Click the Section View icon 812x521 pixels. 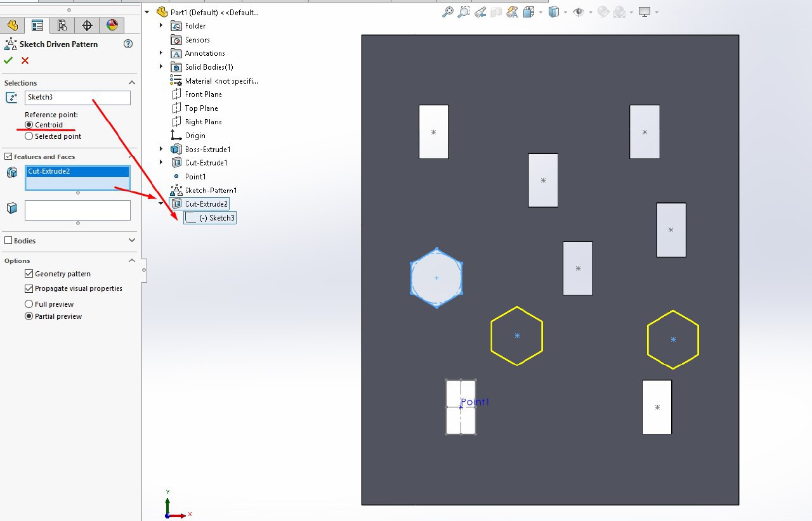(x=496, y=12)
